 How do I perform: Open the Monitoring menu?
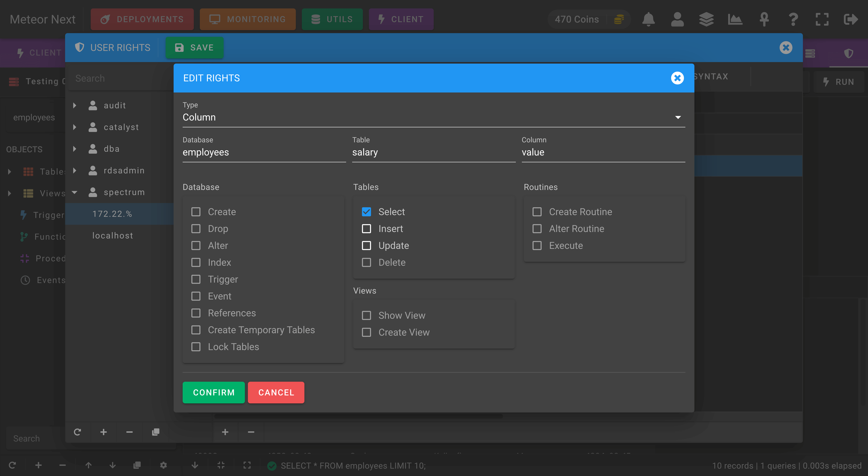pos(248,19)
